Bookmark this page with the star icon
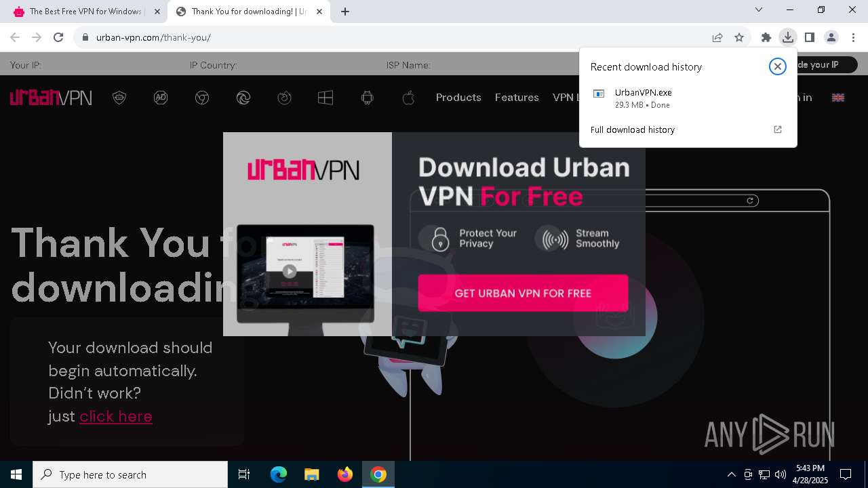The width and height of the screenshot is (868, 488). [x=739, y=37]
